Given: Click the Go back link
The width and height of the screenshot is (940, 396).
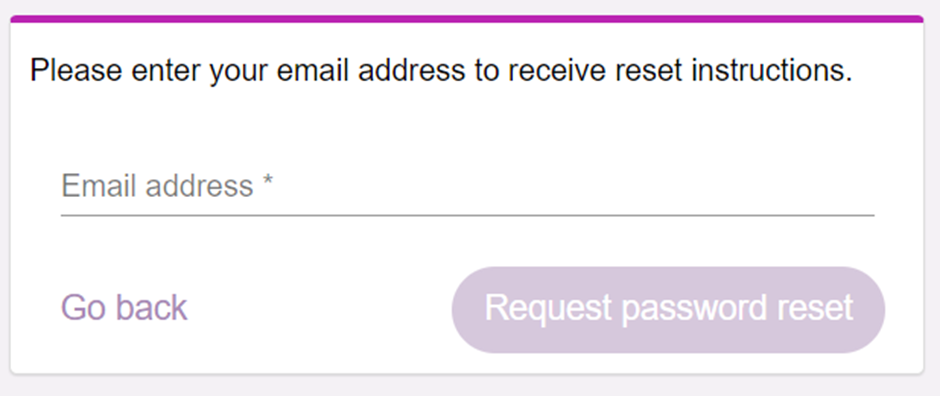Looking at the screenshot, I should [124, 308].
